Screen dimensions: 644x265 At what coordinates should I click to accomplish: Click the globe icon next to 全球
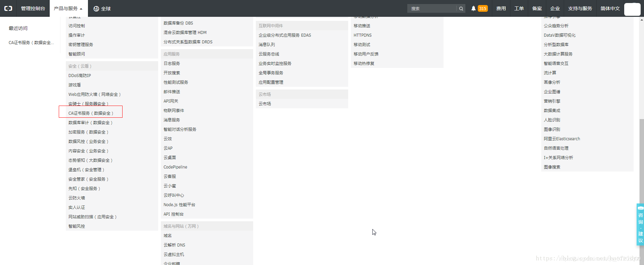(x=96, y=9)
